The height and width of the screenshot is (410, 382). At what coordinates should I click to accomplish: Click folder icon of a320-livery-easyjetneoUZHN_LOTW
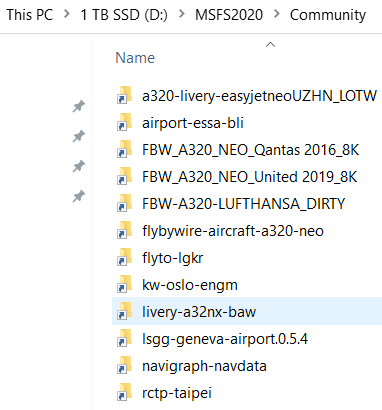124,95
